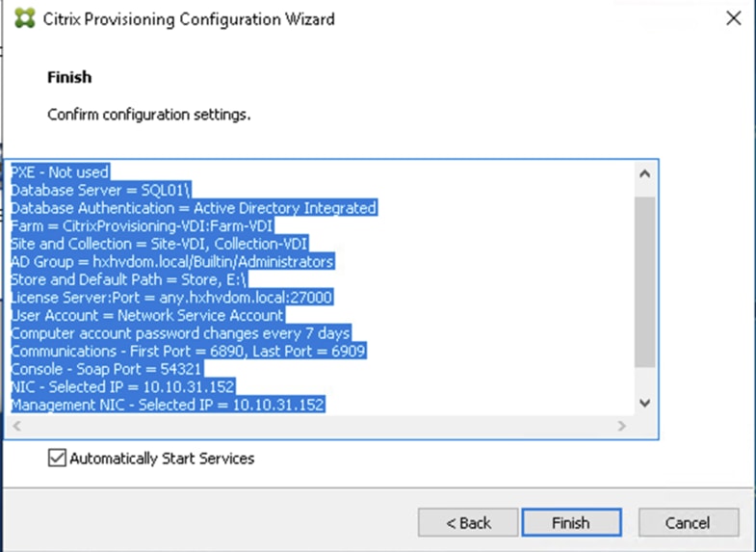The image size is (756, 552).
Task: Click the Communications First Port line
Action: tap(189, 351)
